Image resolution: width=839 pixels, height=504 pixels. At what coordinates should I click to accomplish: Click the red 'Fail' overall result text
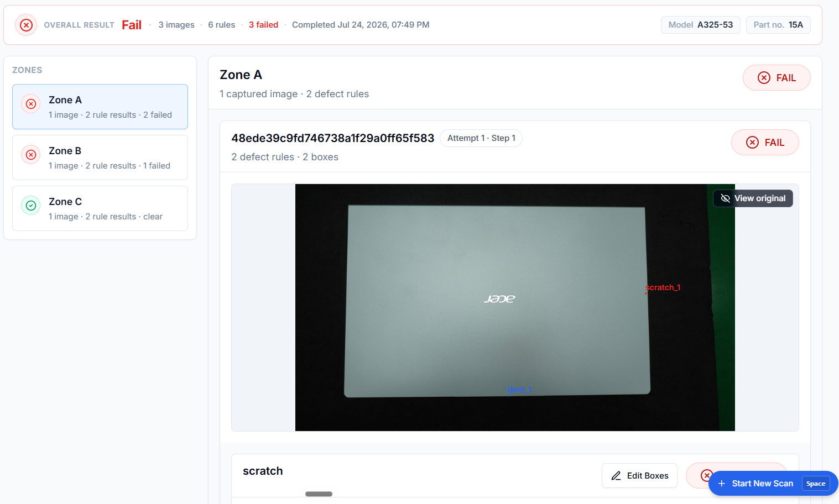click(132, 25)
